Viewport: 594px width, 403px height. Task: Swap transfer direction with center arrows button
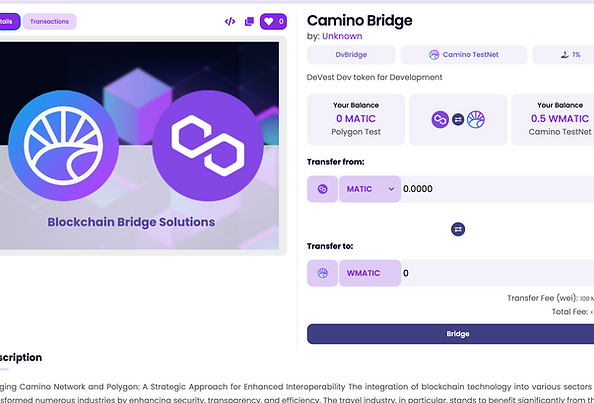458,230
